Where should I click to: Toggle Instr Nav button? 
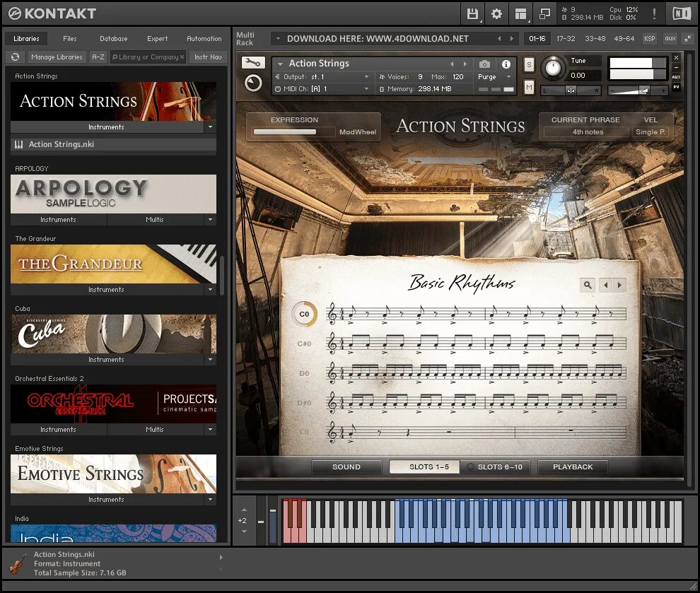[208, 57]
